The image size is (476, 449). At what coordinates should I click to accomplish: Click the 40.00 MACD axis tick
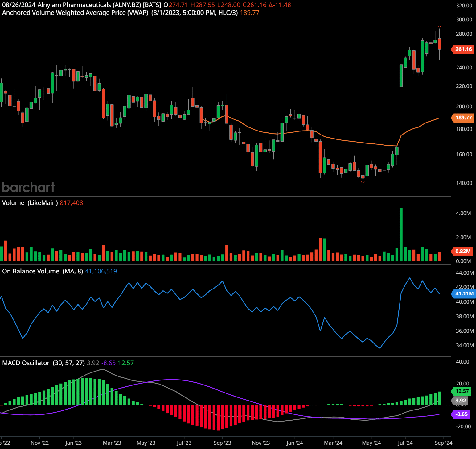pos(462,362)
